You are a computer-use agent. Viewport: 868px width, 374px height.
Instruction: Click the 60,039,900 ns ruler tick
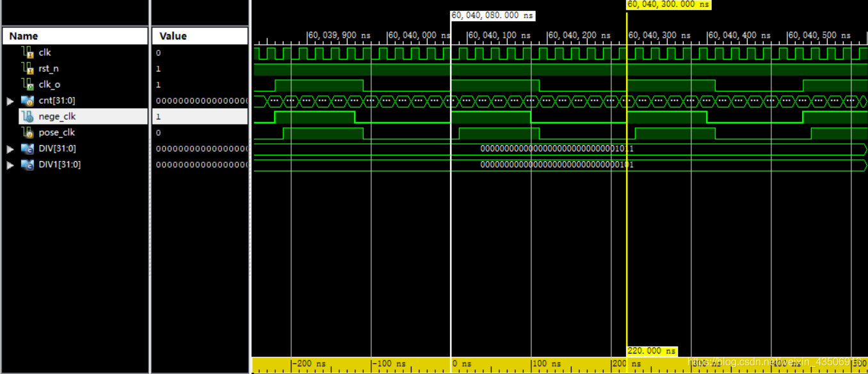(x=339, y=36)
